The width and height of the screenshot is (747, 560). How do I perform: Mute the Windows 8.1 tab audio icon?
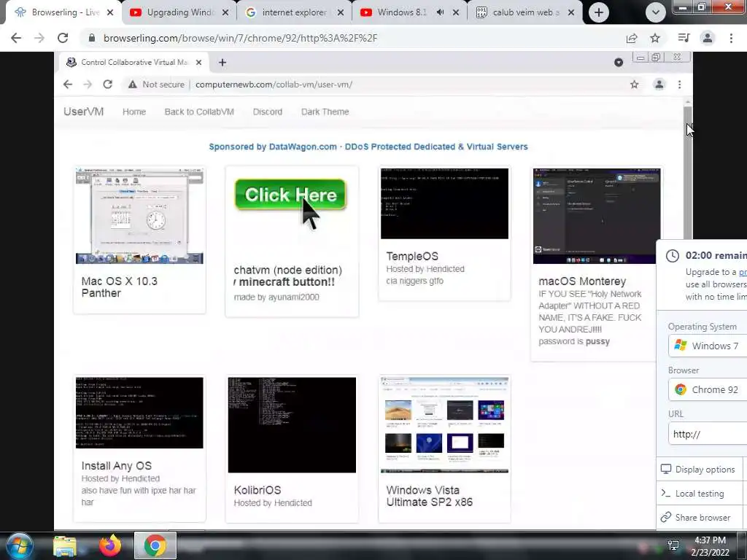(x=440, y=12)
